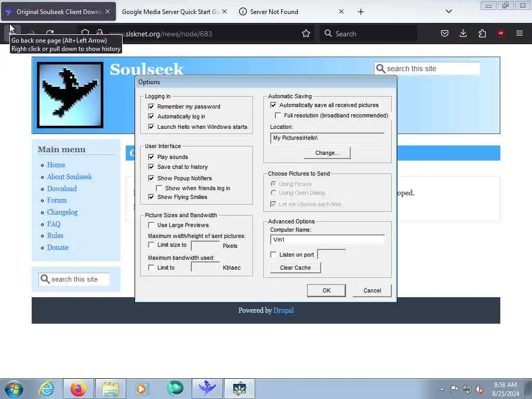Screen dimensions: 532x399
Task: Click the Action Center flag icon
Action: tap(454, 389)
